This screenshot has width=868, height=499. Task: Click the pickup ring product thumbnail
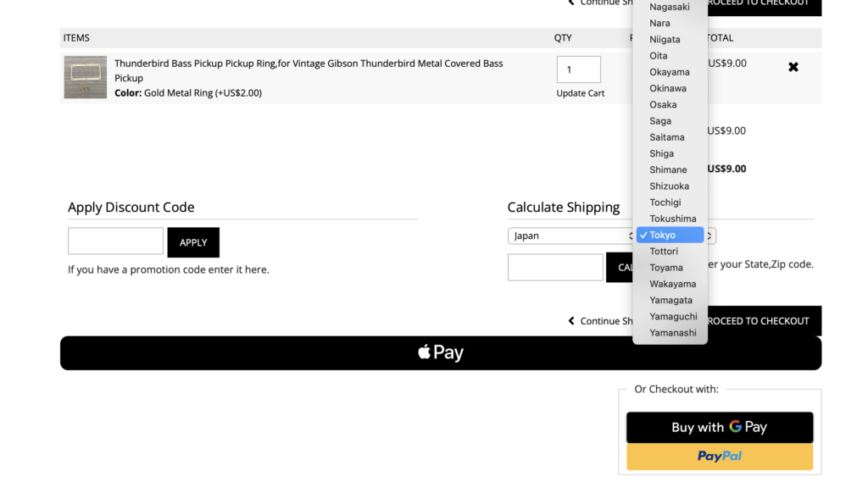tap(86, 77)
